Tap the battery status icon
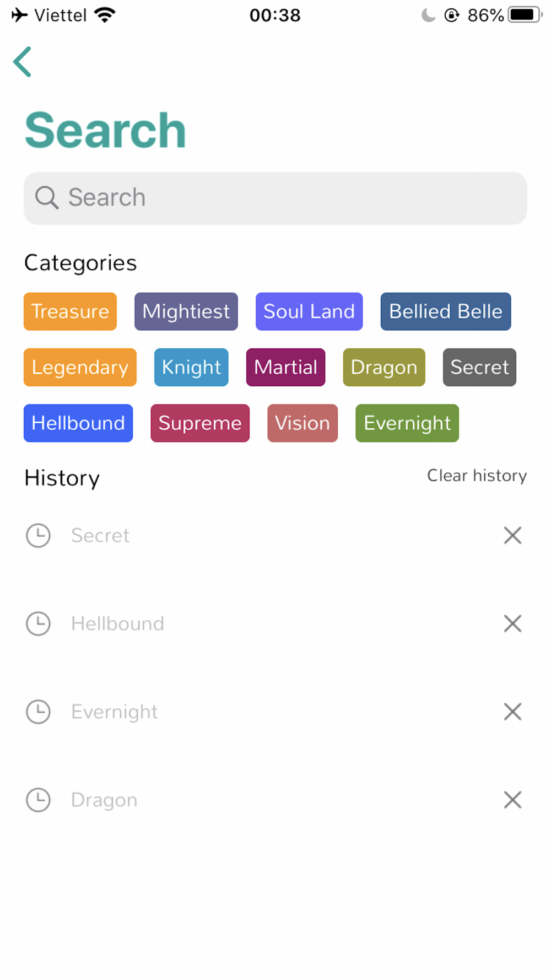Image resolution: width=551 pixels, height=980 pixels. (525, 15)
